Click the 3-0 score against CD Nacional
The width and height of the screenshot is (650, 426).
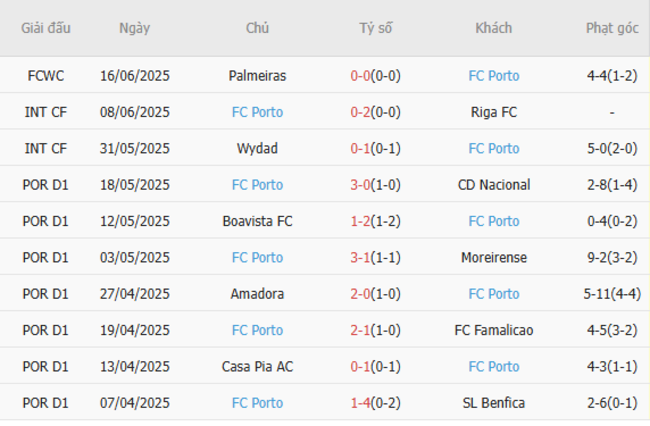(x=362, y=185)
